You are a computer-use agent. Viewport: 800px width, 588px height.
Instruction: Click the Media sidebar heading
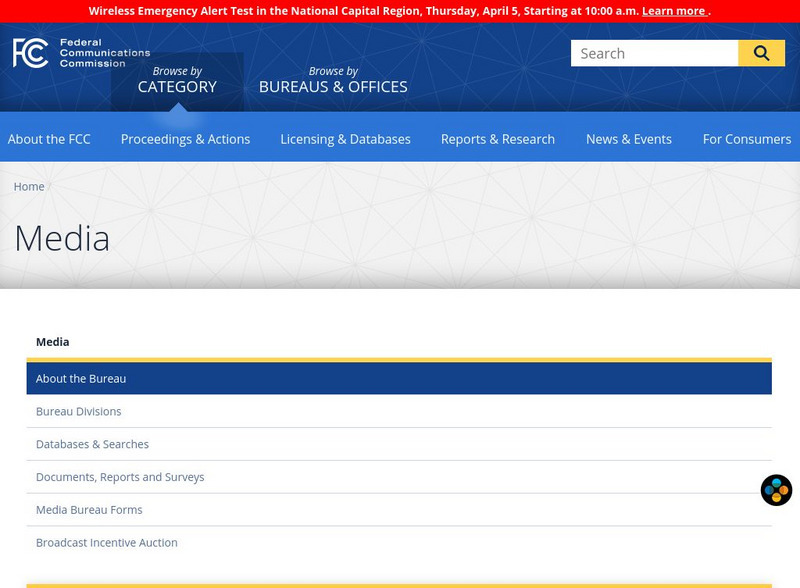click(53, 342)
